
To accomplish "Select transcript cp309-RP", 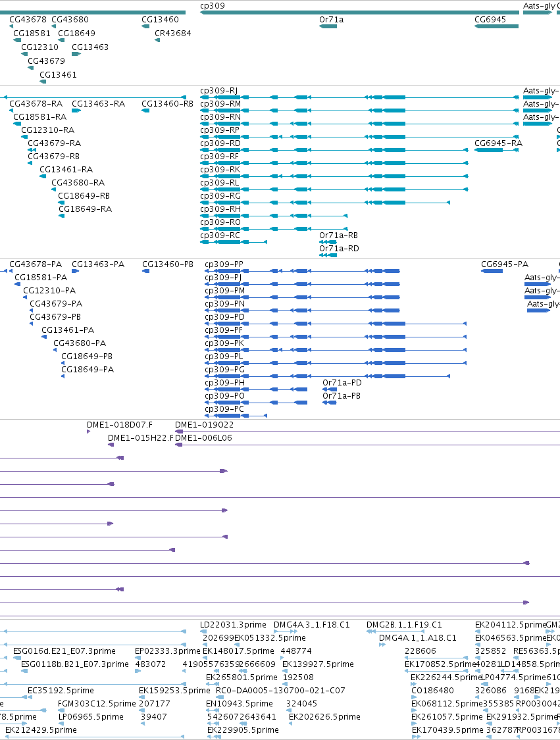I will click(220, 130).
